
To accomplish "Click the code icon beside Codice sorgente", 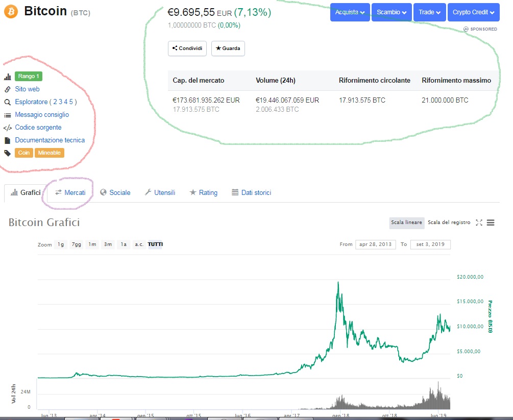I will click(7, 128).
